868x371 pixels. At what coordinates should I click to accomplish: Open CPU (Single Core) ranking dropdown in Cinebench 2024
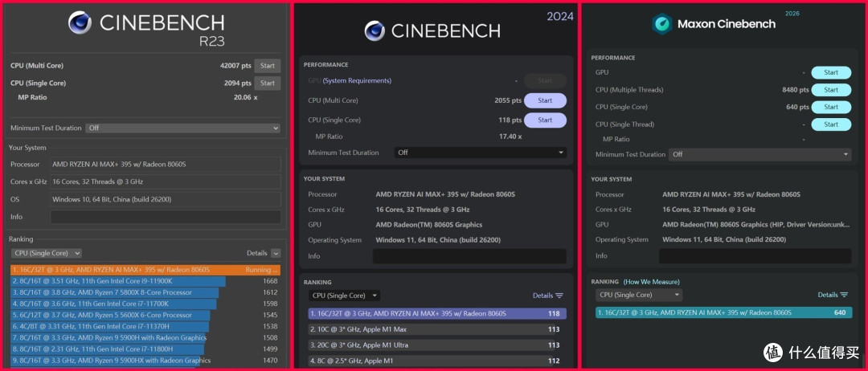[x=344, y=296]
